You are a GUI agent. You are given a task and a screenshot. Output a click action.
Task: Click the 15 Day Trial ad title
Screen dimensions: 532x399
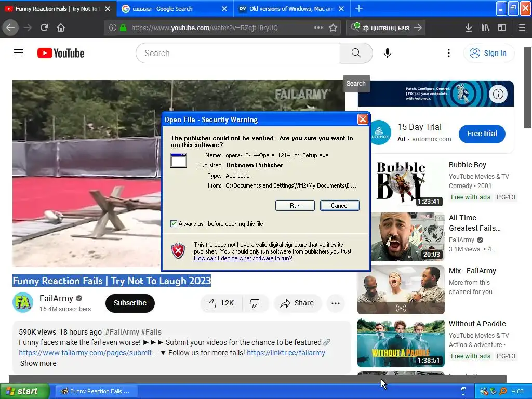pos(419,127)
